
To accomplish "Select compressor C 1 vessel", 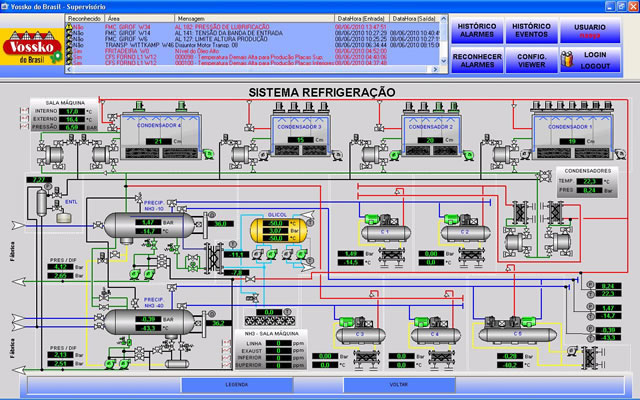I will coord(386,233).
